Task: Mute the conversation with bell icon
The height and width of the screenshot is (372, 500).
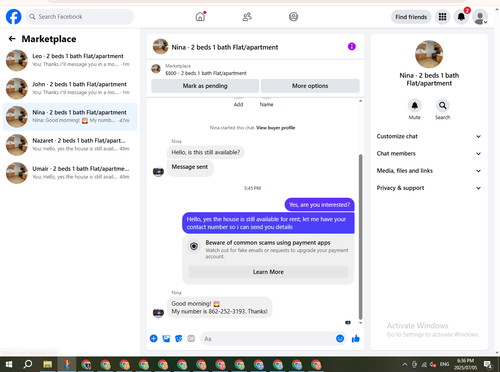Action: [x=414, y=106]
